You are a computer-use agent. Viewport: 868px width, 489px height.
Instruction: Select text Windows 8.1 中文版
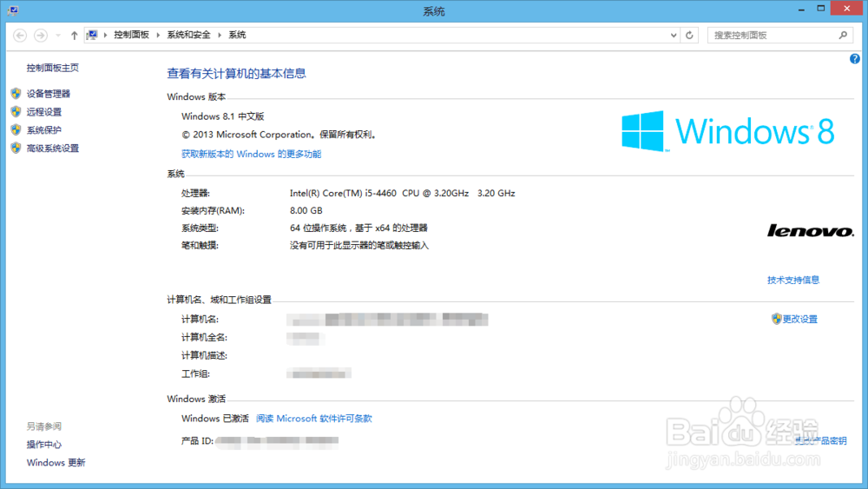point(223,116)
